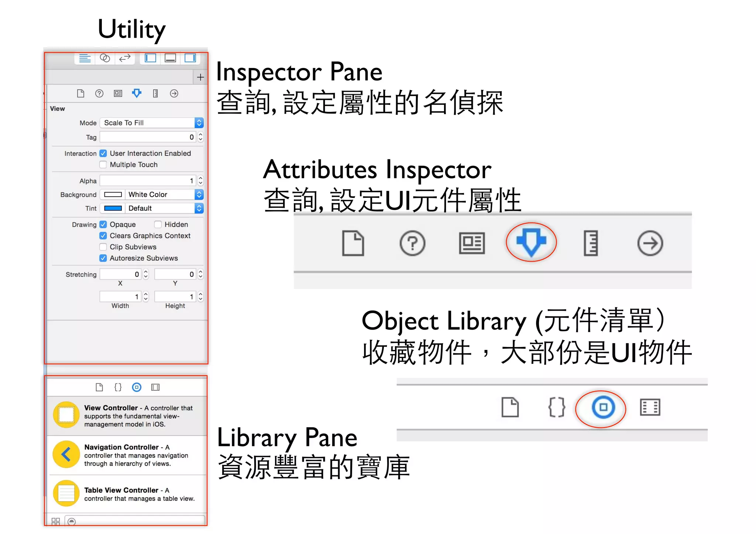Click the enlarged Quick Help question-mark icon

tap(413, 243)
